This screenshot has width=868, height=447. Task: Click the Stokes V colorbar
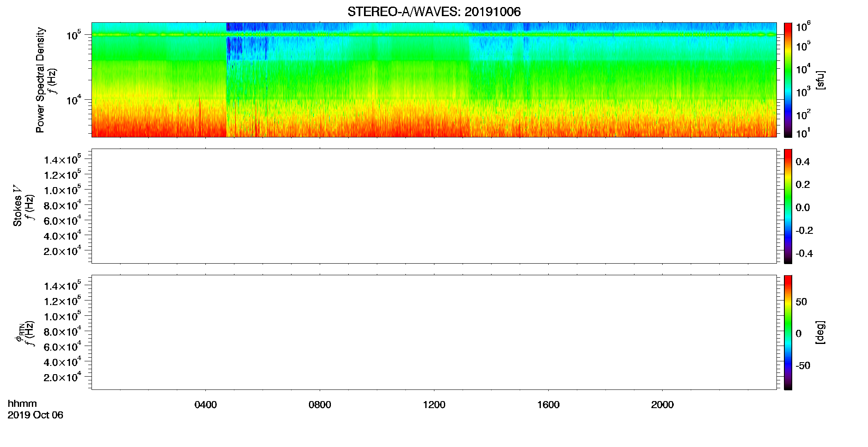[x=788, y=206]
